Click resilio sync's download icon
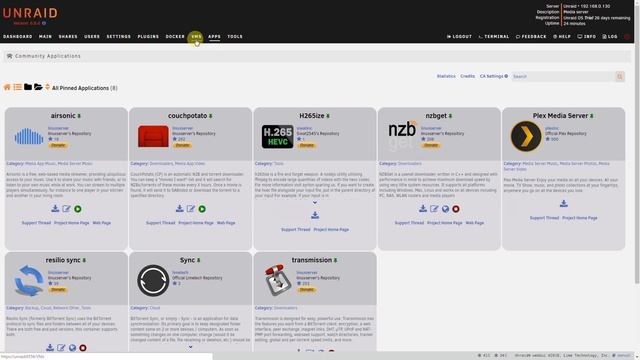 pyautogui.click(x=50, y=347)
